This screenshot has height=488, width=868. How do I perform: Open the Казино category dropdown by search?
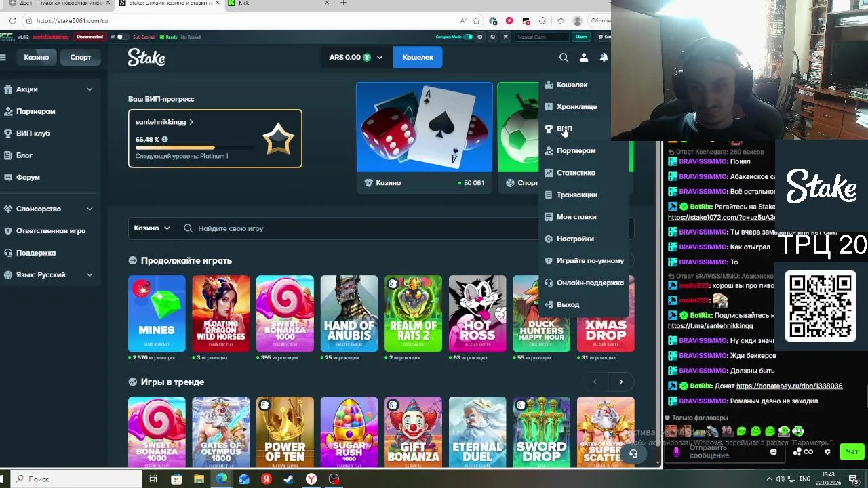point(153,228)
